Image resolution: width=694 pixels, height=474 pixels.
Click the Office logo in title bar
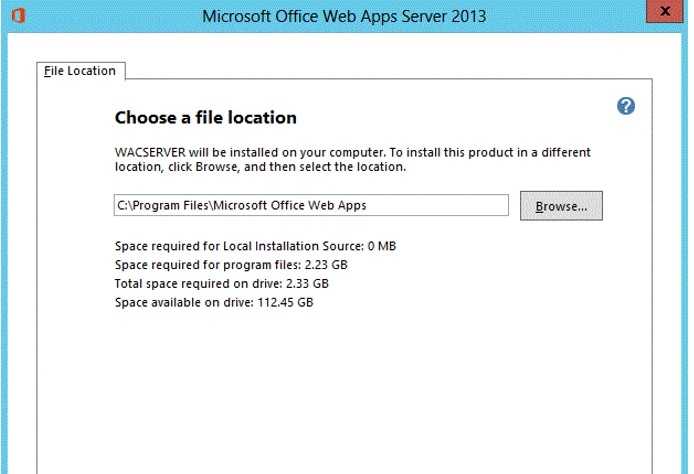pyautogui.click(x=18, y=16)
